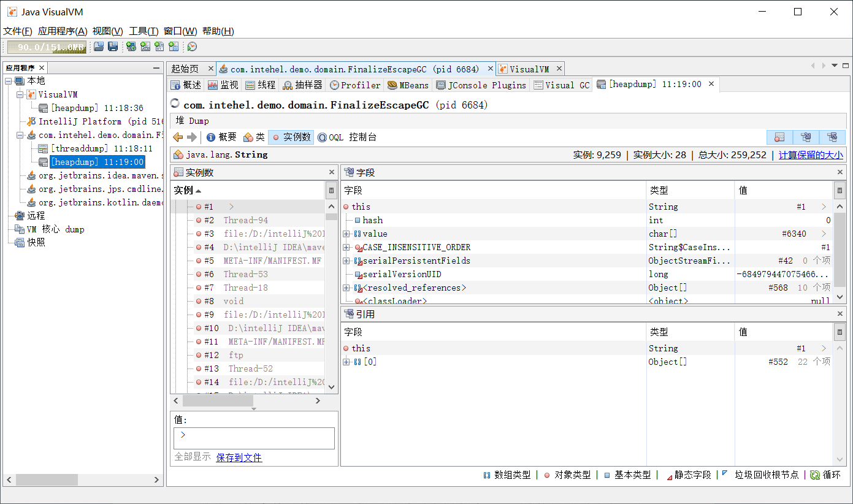Viewport: 853px width, 504px height.
Task: Open the Profiler tab
Action: 356,85
